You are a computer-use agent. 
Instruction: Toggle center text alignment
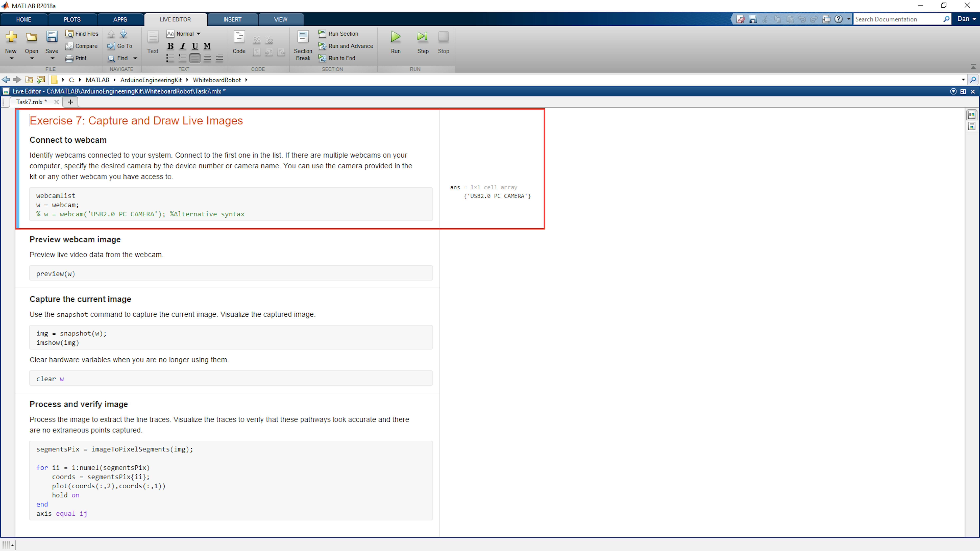[x=207, y=58]
